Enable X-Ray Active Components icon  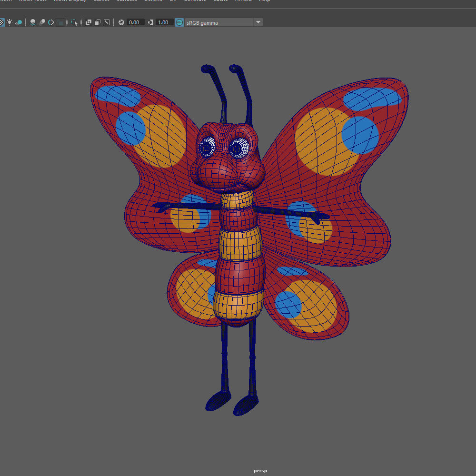pyautogui.click(x=98, y=22)
